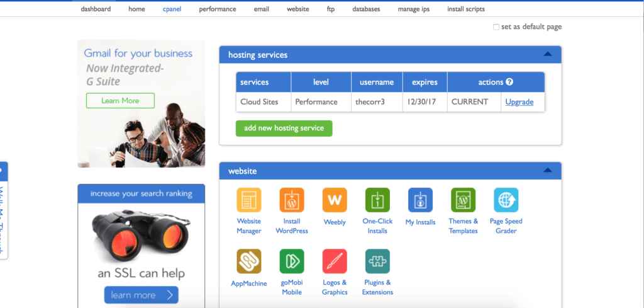Open the performance tab

click(x=218, y=9)
